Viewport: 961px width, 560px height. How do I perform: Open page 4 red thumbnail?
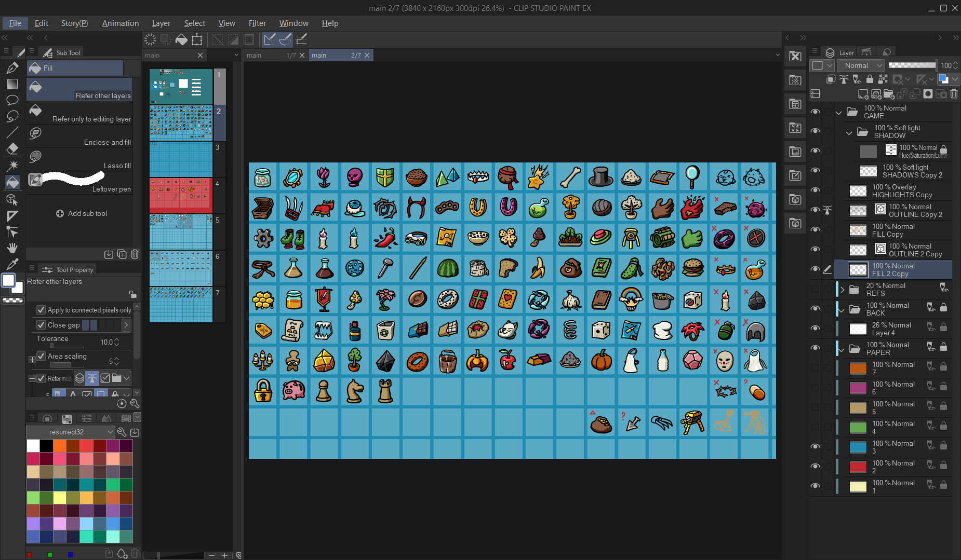(x=181, y=195)
